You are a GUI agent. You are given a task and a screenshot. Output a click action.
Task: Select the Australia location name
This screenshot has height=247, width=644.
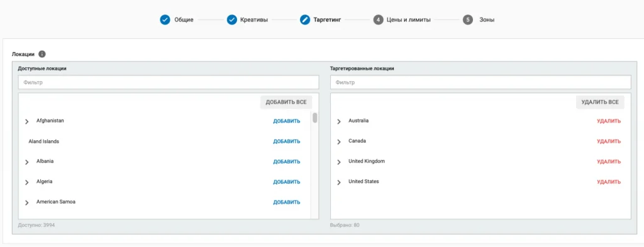click(x=358, y=121)
